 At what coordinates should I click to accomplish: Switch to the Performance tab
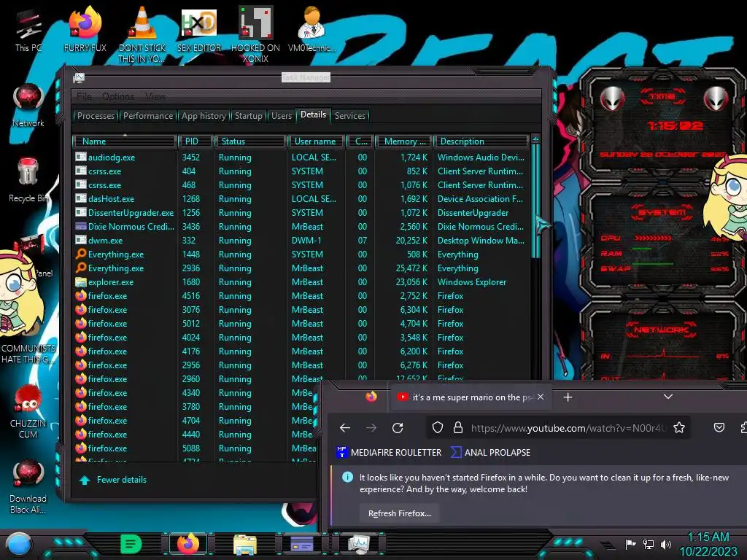point(148,116)
